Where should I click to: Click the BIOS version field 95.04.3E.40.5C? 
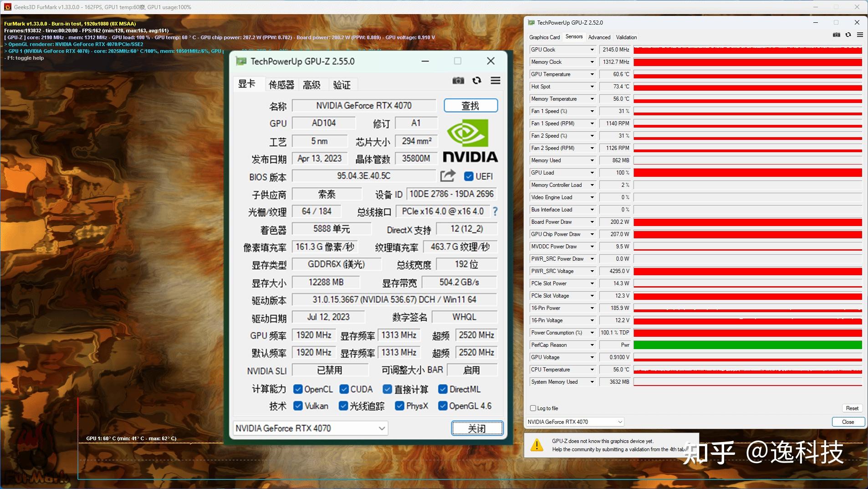(x=364, y=176)
